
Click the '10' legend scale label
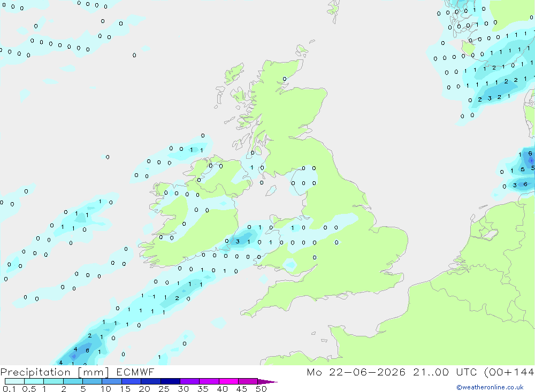click(x=106, y=389)
